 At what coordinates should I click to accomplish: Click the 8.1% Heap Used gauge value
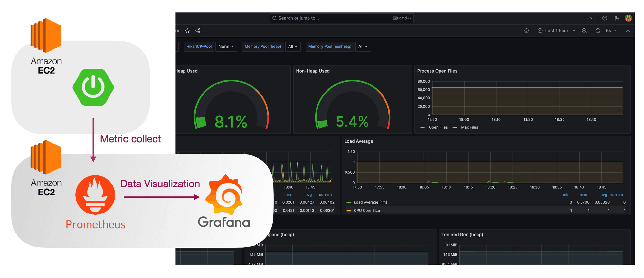[231, 122]
